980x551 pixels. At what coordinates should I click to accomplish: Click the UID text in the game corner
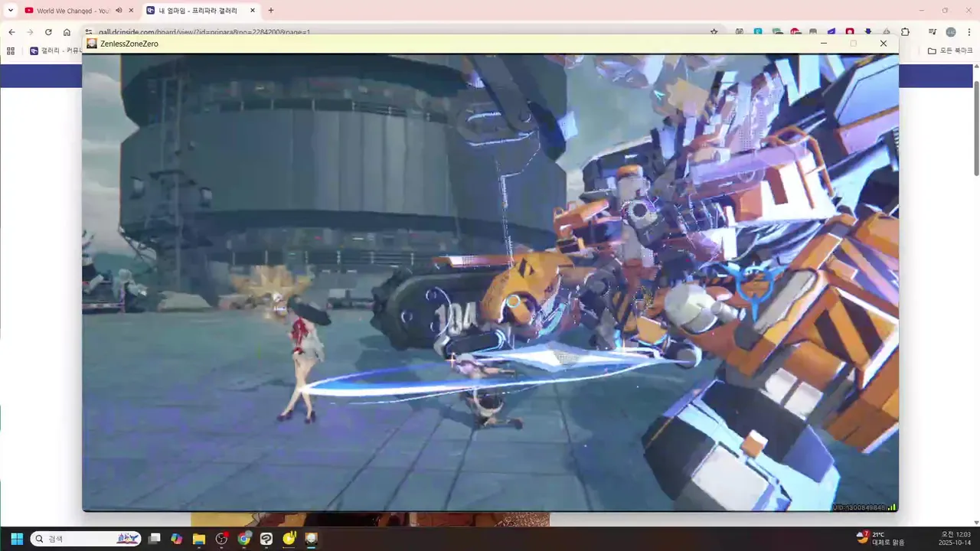[x=859, y=507]
